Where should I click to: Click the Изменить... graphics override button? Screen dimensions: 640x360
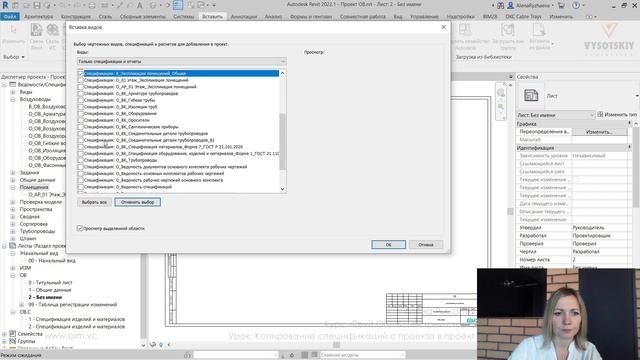coord(599,132)
